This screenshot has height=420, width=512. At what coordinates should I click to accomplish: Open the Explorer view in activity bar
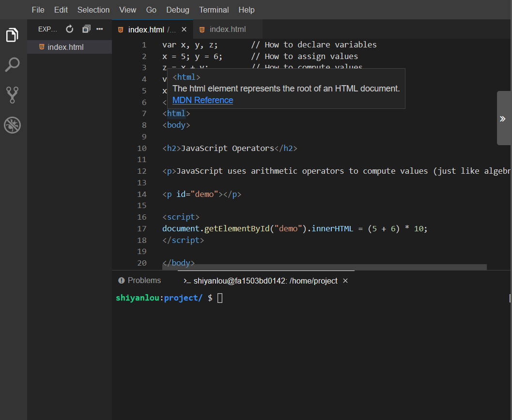tap(12, 35)
